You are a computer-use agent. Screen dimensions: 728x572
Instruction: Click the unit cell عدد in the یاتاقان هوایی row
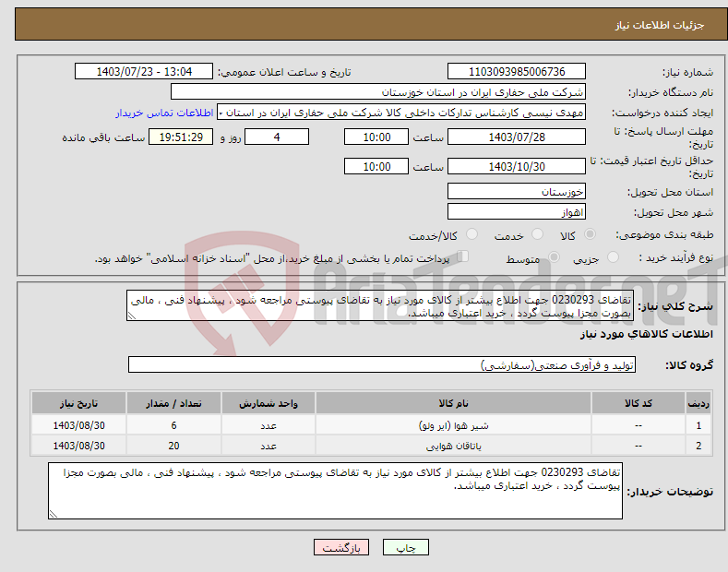click(x=269, y=446)
